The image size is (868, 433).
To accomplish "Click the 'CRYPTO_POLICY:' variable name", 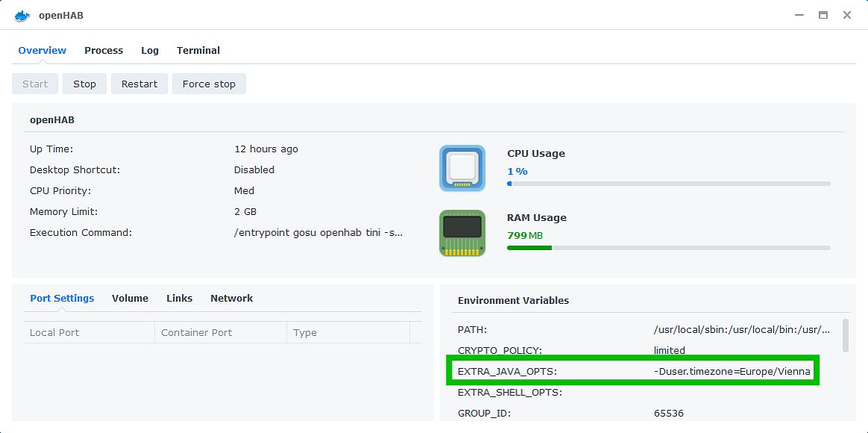I will [500, 350].
